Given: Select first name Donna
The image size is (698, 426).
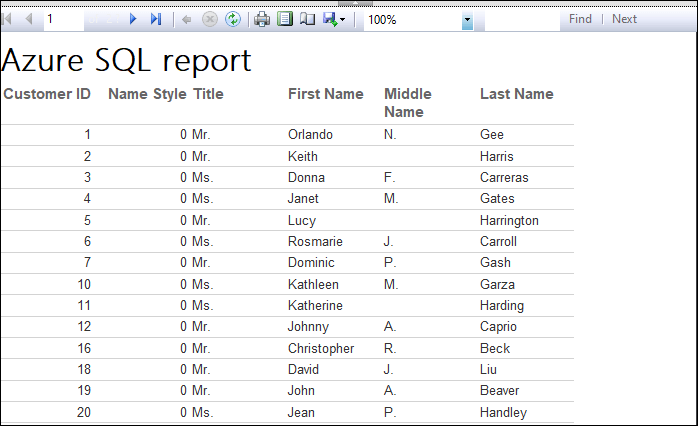Looking at the screenshot, I should coord(306,177).
